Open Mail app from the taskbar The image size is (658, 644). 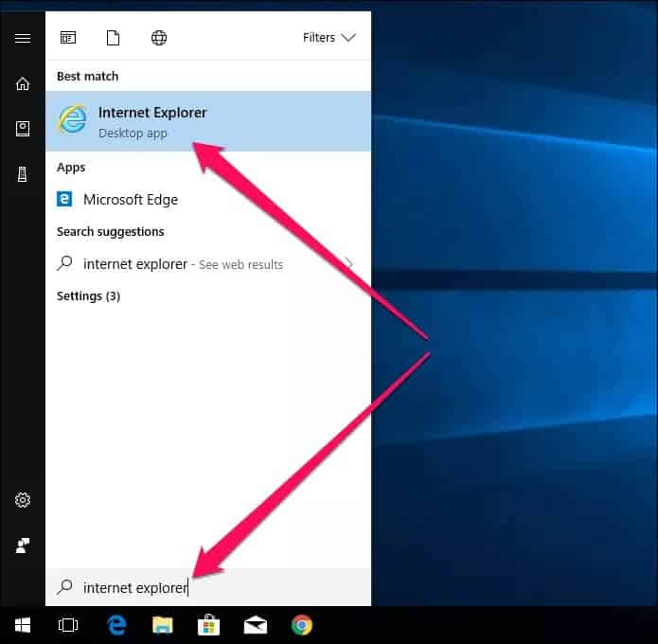coord(256,625)
